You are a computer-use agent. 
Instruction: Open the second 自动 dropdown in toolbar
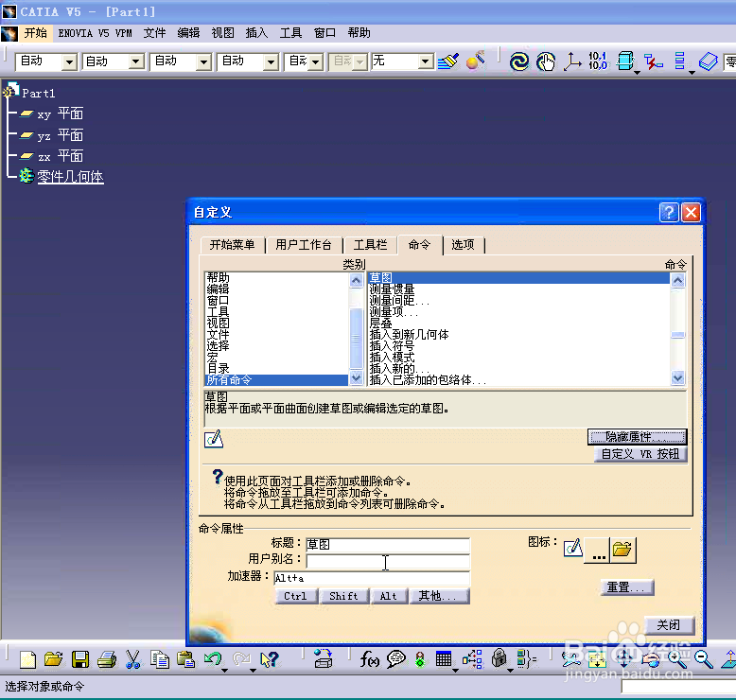tap(136, 61)
